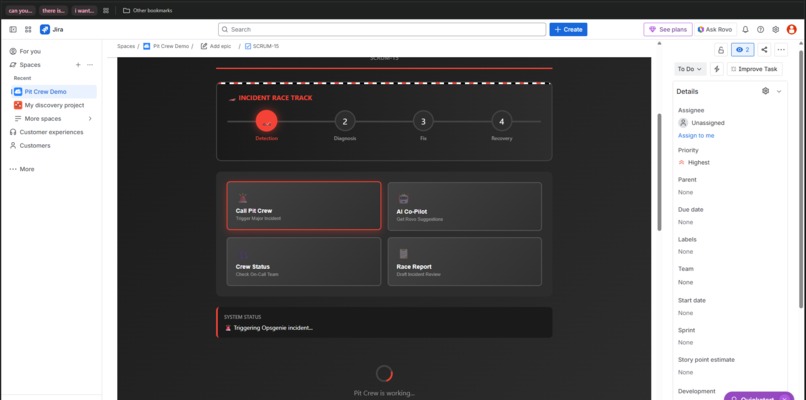Click the blue Create button
Screen dimensions: 806x400
568,30
